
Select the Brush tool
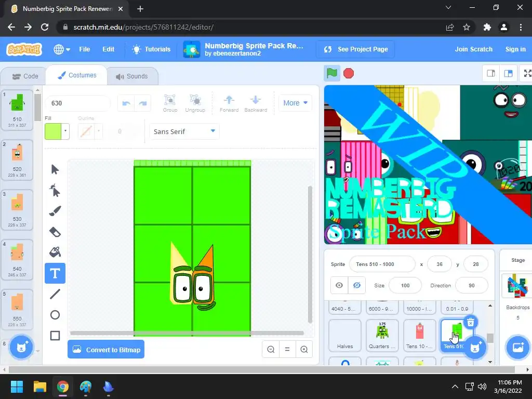(x=55, y=211)
